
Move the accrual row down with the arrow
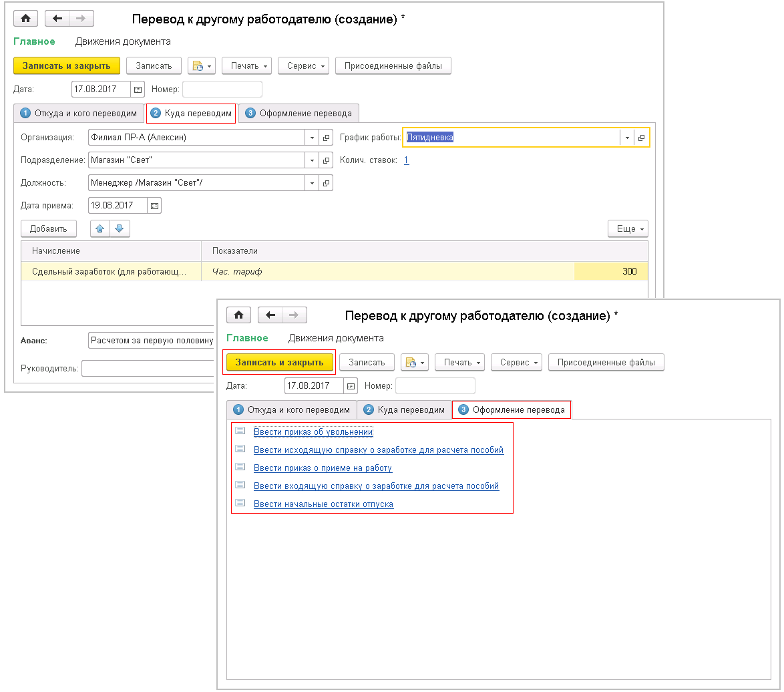120,229
